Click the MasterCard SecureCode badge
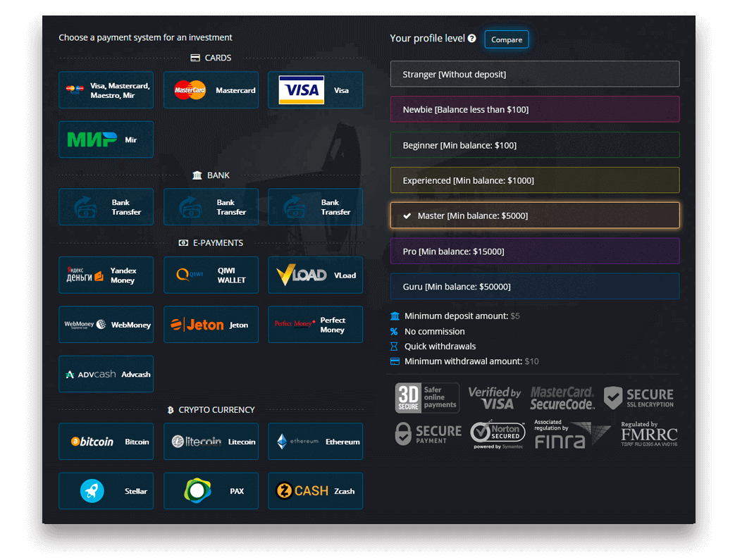 coord(562,398)
